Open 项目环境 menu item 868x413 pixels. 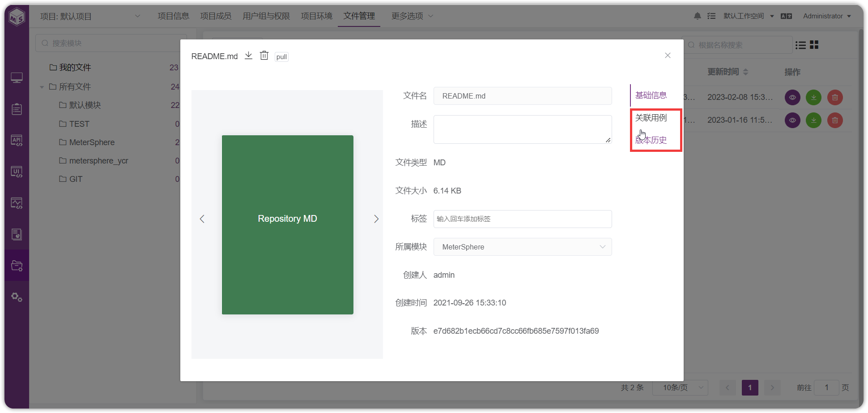click(317, 16)
